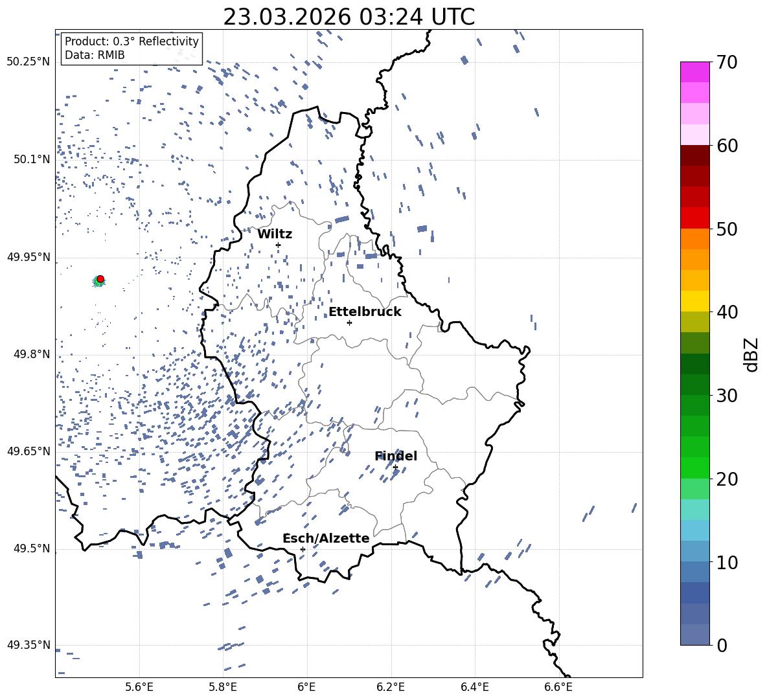Click the Data: RMIB text line

95,56
